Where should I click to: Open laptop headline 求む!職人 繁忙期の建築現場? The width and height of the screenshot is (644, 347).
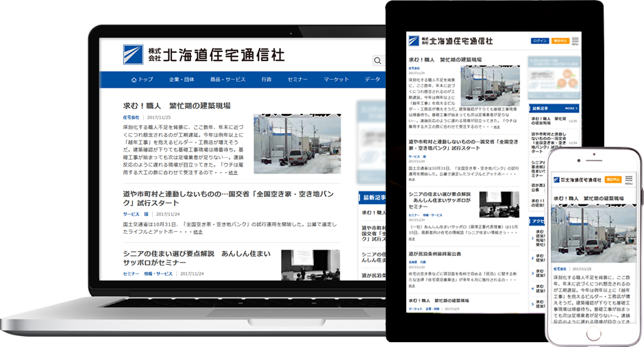click(177, 106)
